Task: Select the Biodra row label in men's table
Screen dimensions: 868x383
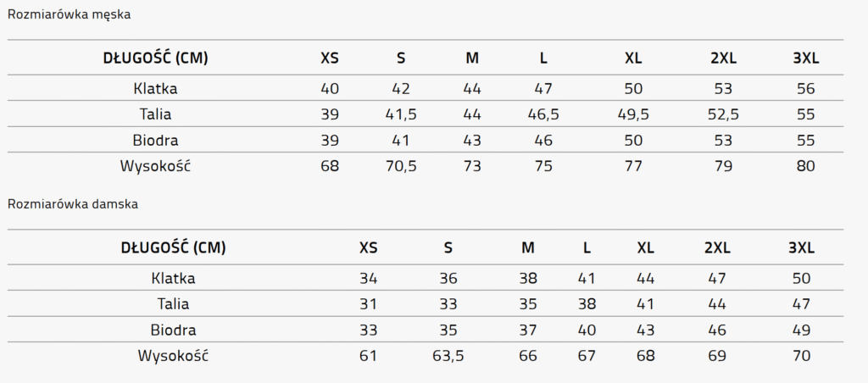Action: [155, 140]
